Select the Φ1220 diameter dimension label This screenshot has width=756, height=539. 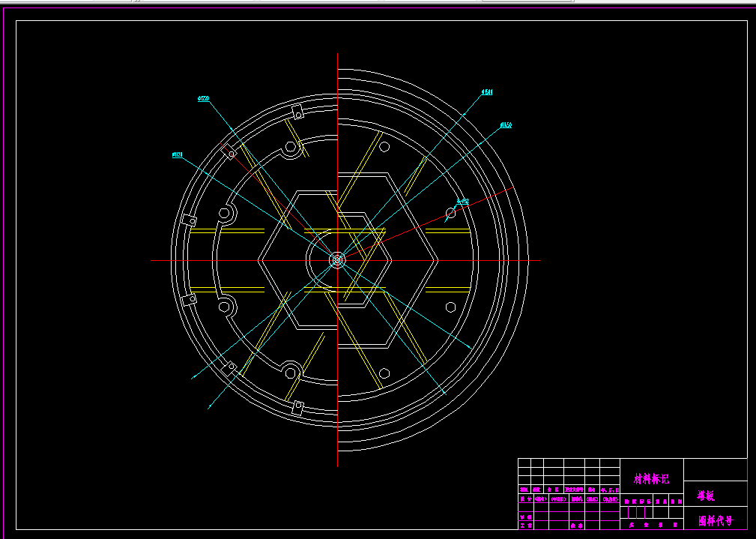click(204, 98)
